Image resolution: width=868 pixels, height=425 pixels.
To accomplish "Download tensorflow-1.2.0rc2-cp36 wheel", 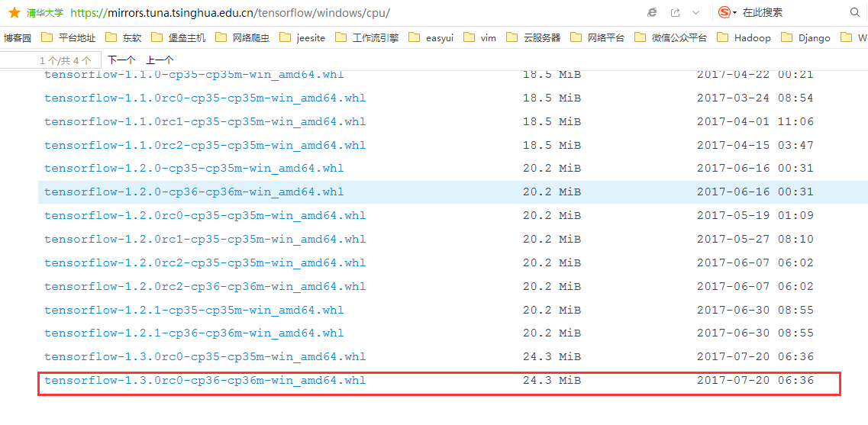I will (x=205, y=286).
